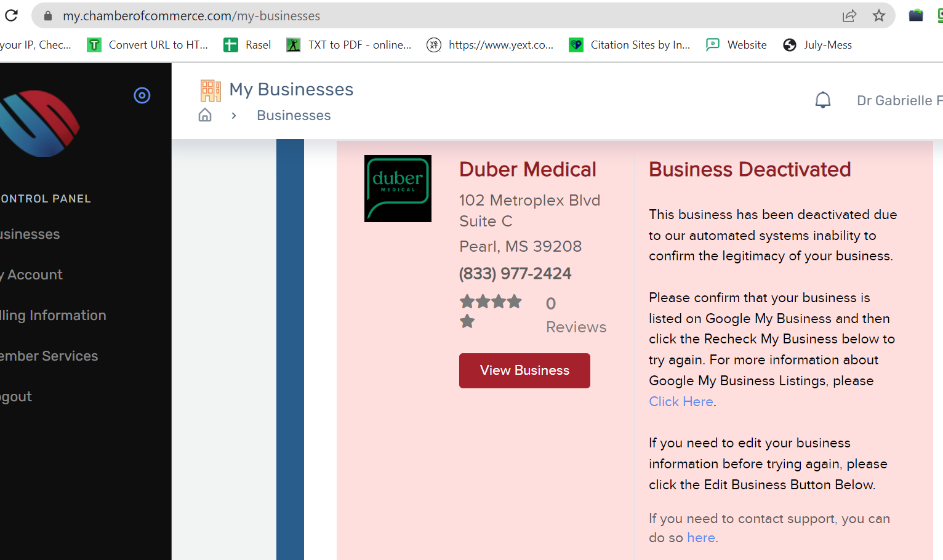Click the My Businesses building icon

click(x=211, y=90)
